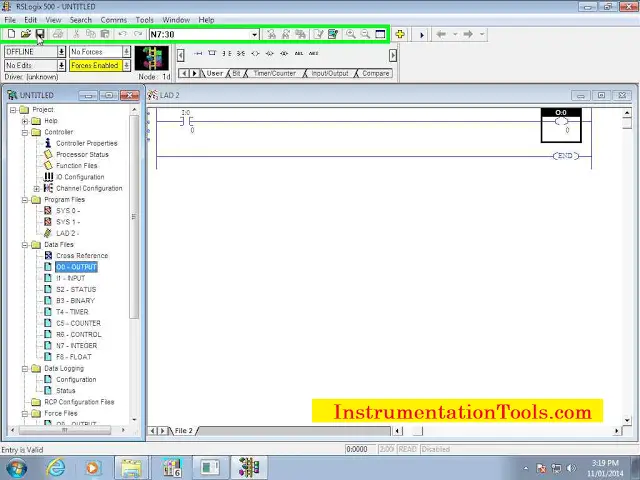Open the OFFLINE mode dropdown arrow
The height and width of the screenshot is (480, 640).
click(61, 52)
